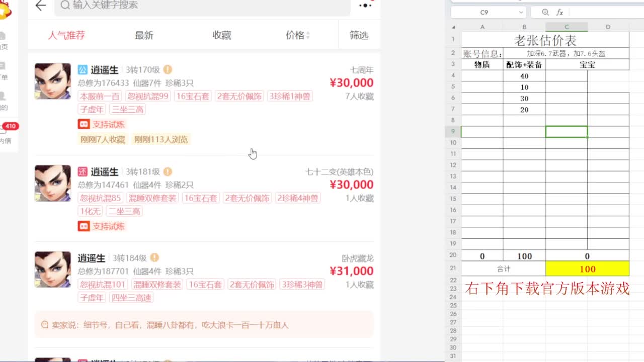The image size is (644, 362).
Task: Click the 本服前一百 tag
Action: point(100,96)
